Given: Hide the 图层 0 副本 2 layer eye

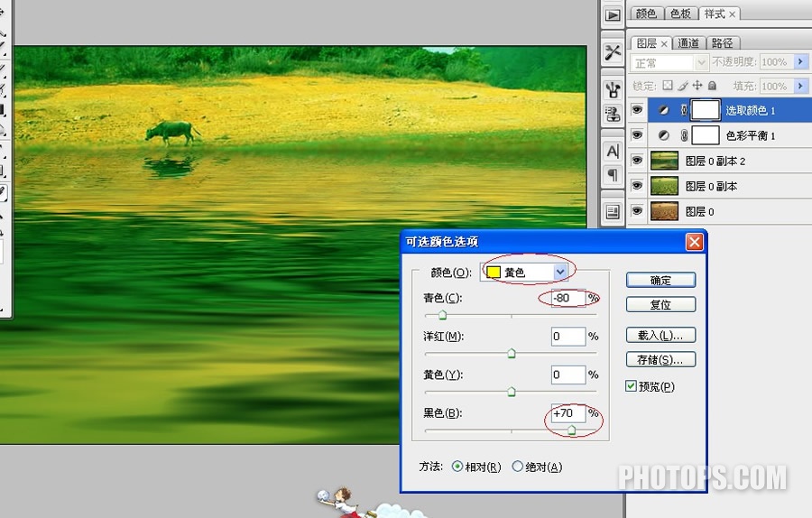Looking at the screenshot, I should (x=637, y=161).
